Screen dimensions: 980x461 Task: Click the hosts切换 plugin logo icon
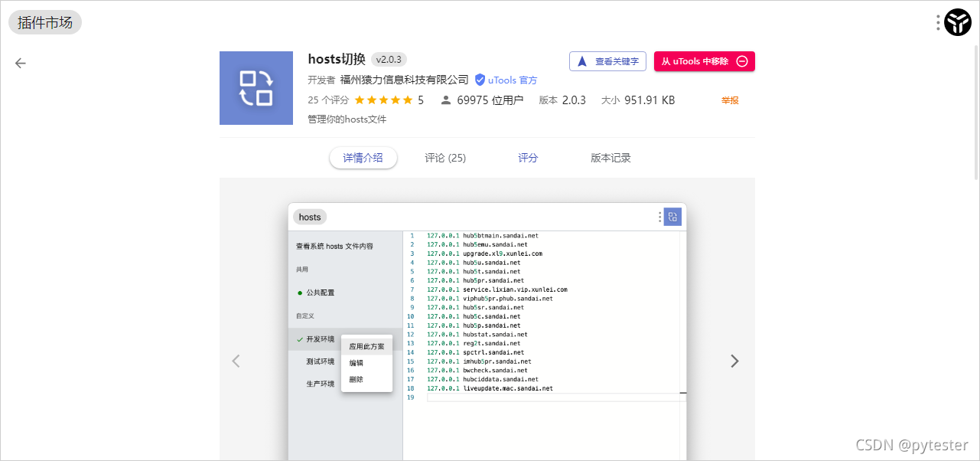click(x=256, y=88)
